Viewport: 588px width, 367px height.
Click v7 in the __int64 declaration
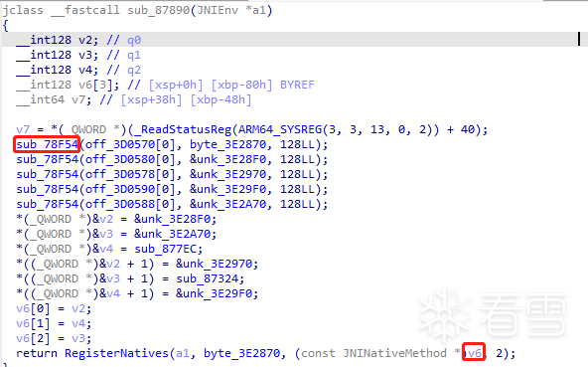click(x=78, y=99)
